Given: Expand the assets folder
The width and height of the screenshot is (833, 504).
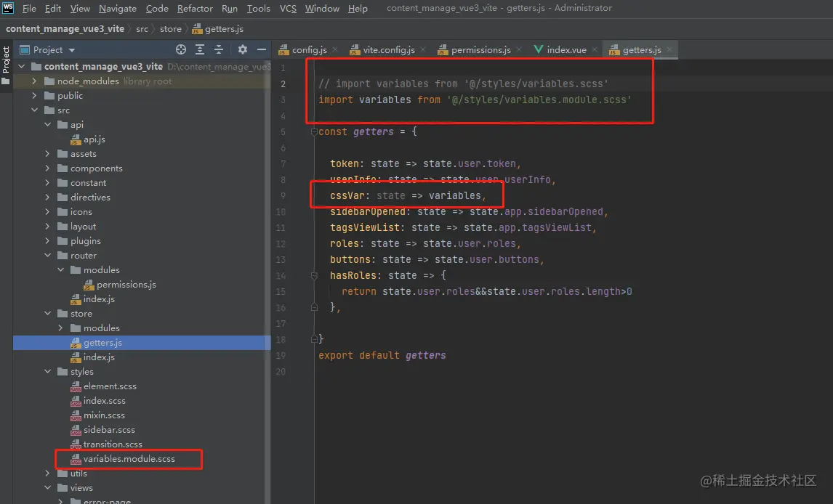Looking at the screenshot, I should coord(48,154).
